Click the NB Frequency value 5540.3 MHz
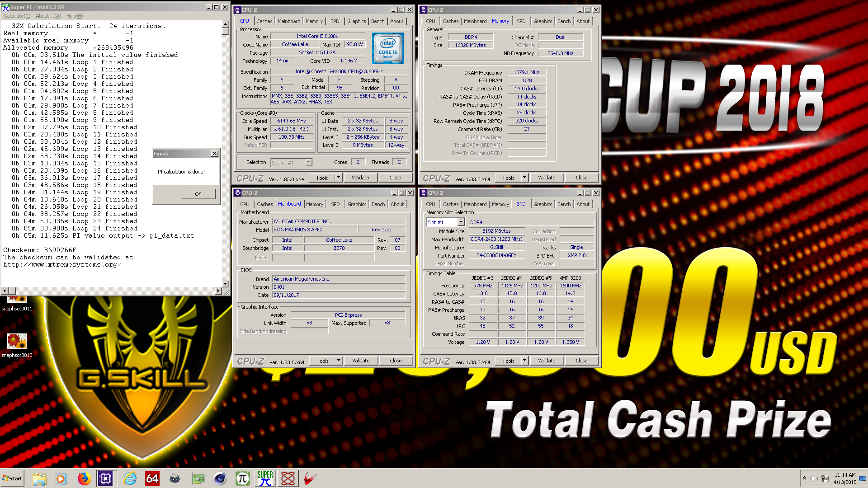Screen dimensions: 868x488 [x=560, y=53]
